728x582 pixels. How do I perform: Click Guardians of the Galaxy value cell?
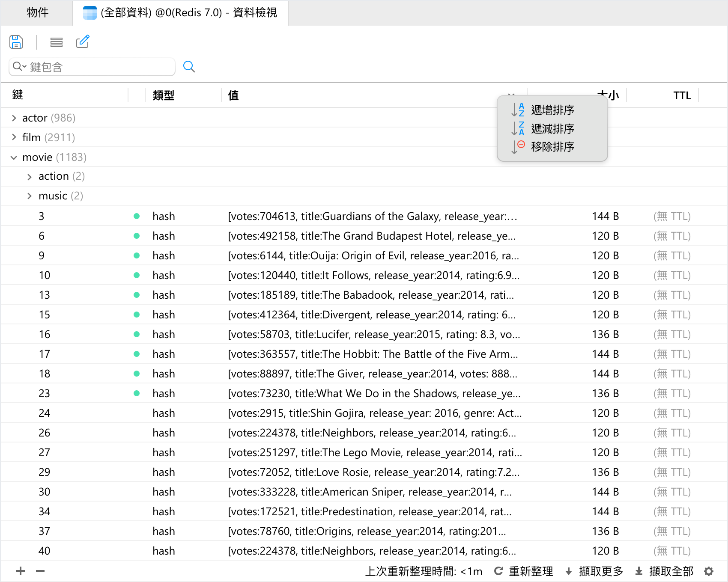tap(373, 216)
